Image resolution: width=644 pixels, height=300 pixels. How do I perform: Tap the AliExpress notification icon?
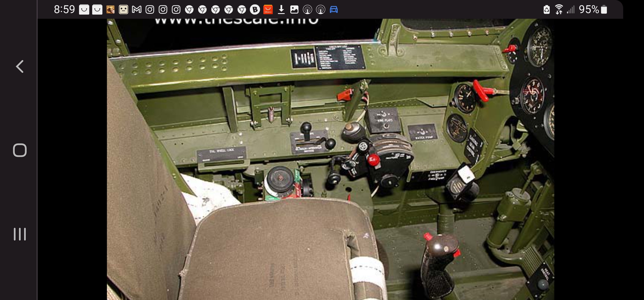click(268, 10)
